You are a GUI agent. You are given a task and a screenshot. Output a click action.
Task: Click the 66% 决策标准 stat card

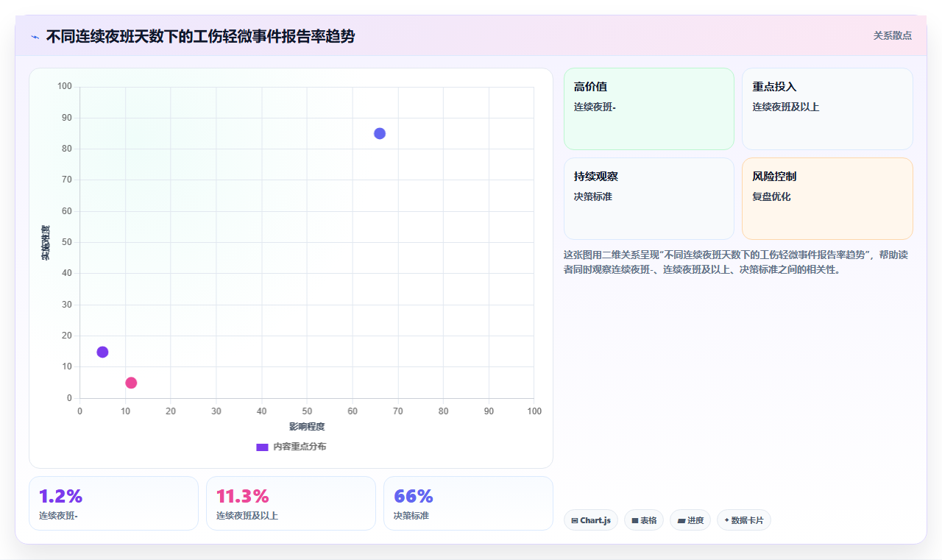[x=468, y=503]
